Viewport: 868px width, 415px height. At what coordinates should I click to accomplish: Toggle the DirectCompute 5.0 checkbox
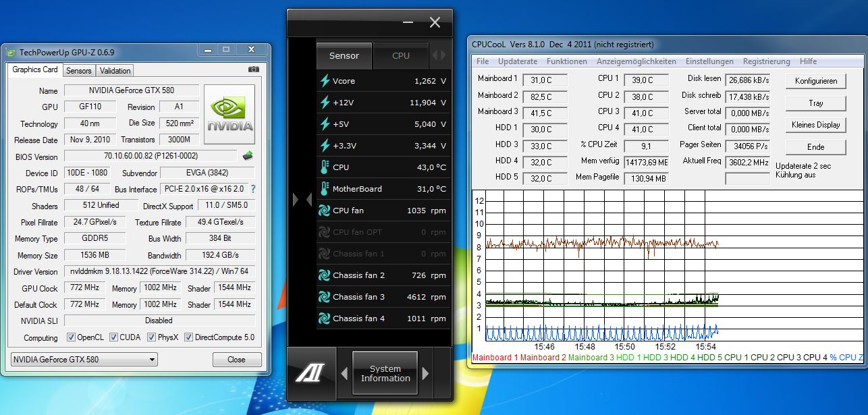(188, 337)
